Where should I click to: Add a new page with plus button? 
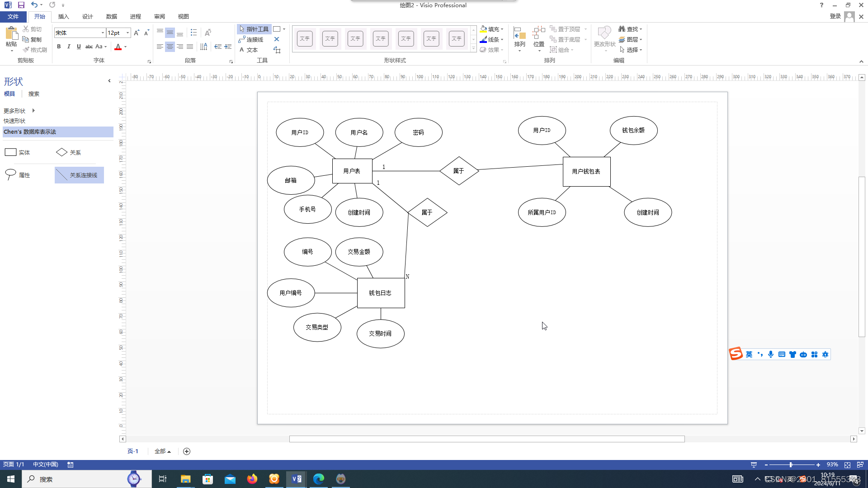(x=187, y=451)
